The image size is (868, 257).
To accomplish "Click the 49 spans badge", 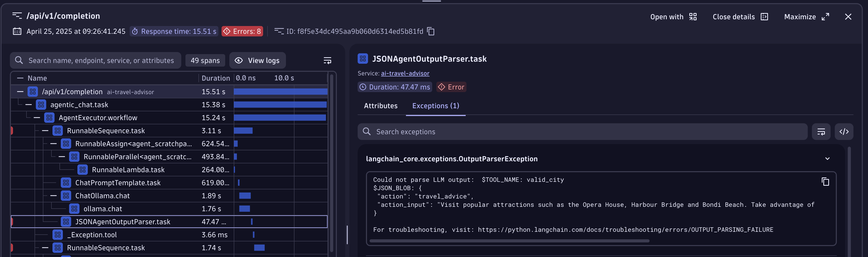I will [x=205, y=61].
